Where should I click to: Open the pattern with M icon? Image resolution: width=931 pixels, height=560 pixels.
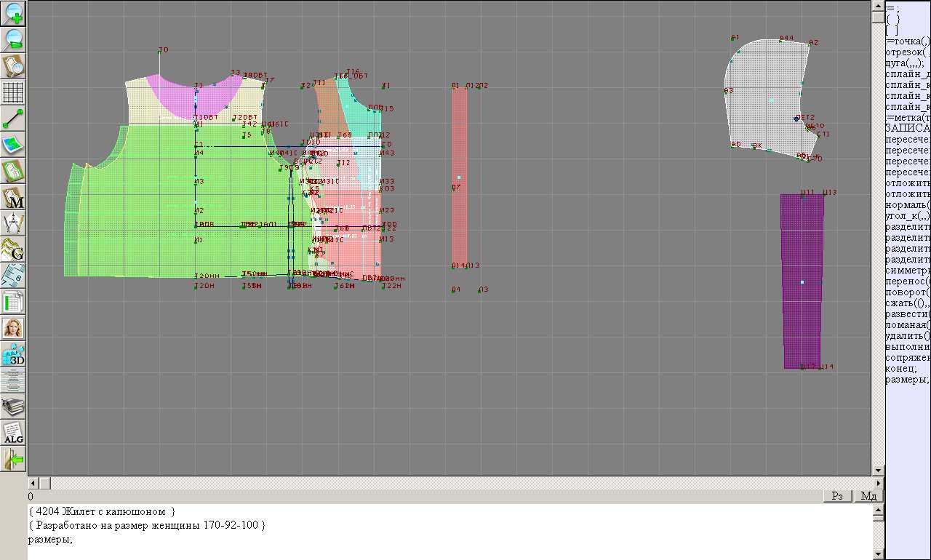tap(14, 197)
